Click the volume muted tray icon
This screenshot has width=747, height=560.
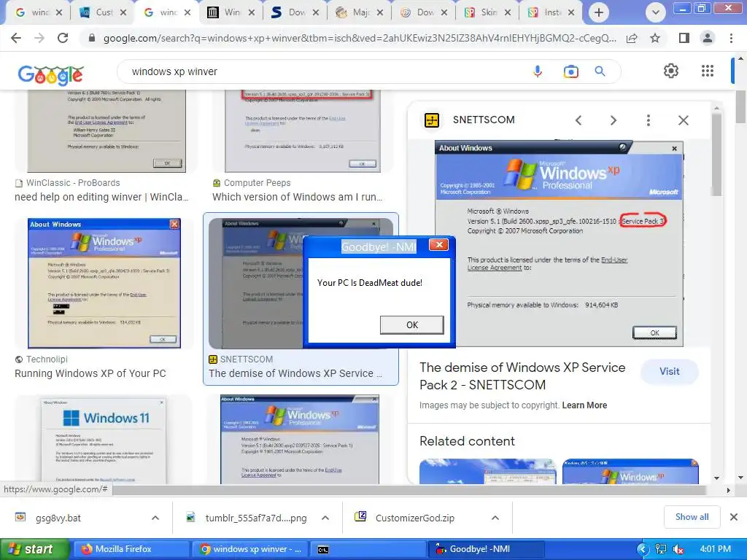[x=678, y=549]
